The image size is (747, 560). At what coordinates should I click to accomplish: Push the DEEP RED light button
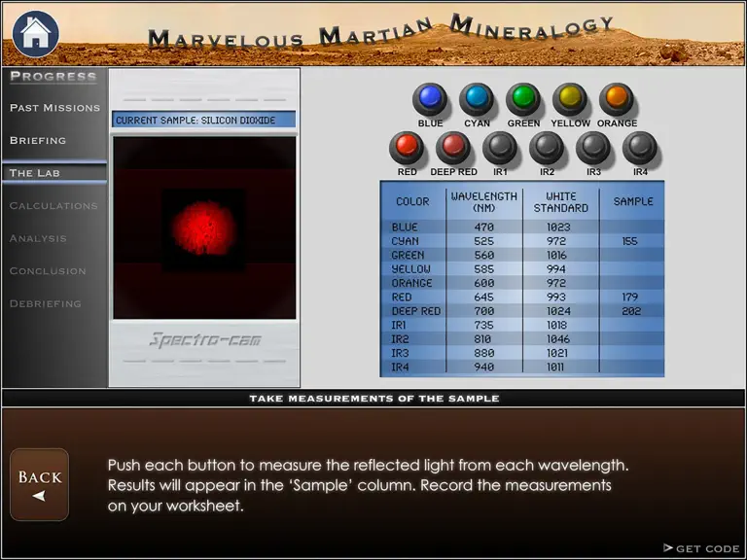tap(453, 147)
